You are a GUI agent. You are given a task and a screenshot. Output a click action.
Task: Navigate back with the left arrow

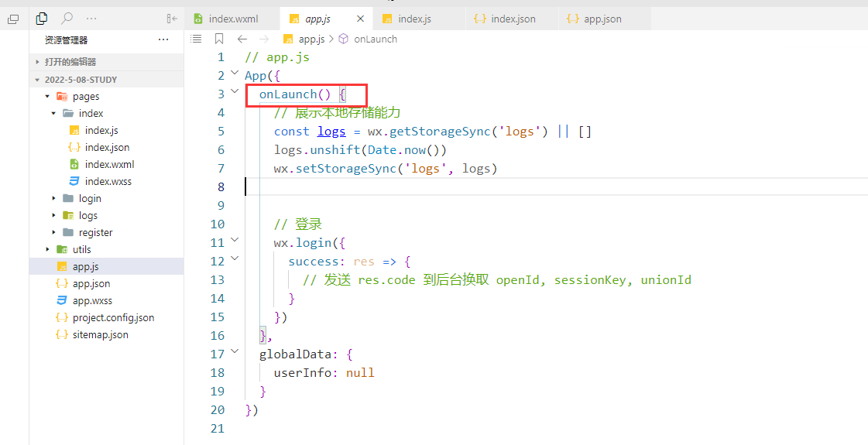pos(242,39)
